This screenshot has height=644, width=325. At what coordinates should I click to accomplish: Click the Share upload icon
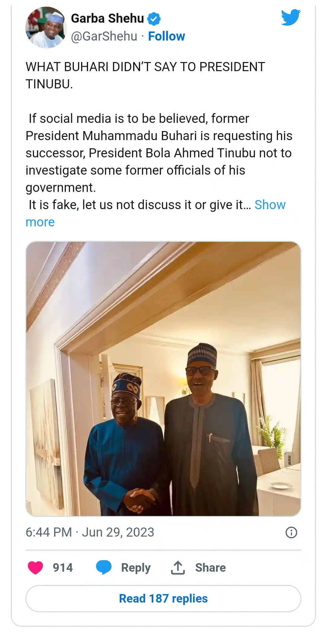point(179,567)
